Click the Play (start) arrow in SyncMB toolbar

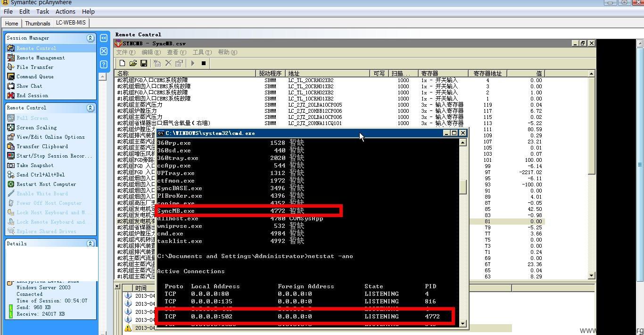(192, 63)
